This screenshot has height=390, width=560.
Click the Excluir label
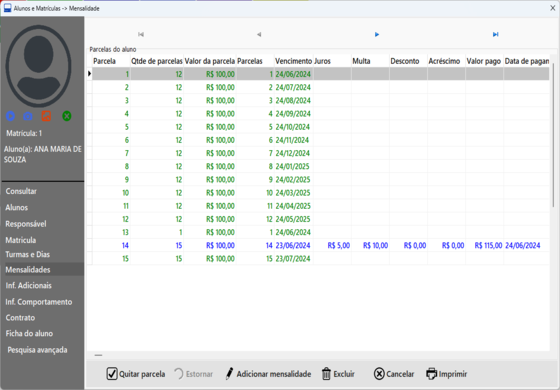344,374
